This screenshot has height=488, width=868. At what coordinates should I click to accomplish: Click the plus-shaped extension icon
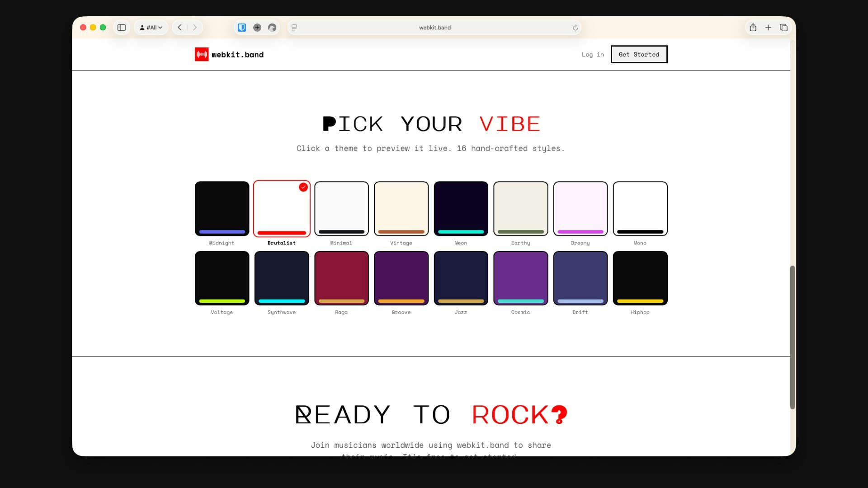[257, 27]
